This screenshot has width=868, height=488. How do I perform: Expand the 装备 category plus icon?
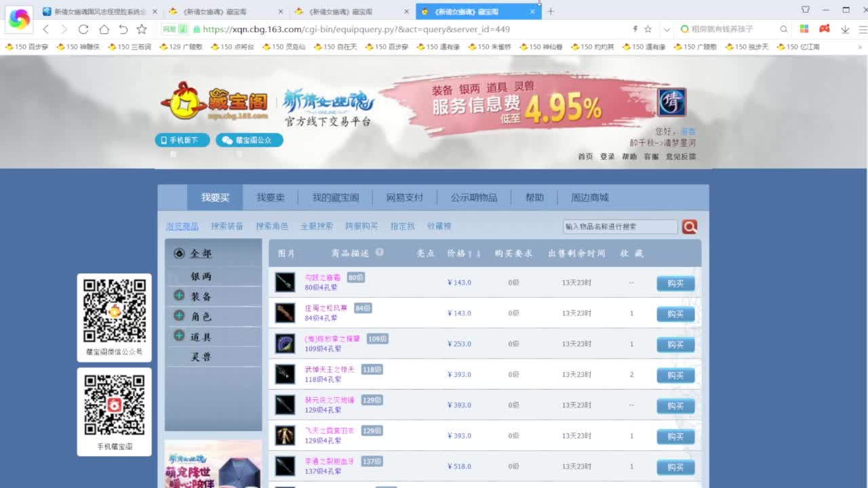point(179,296)
